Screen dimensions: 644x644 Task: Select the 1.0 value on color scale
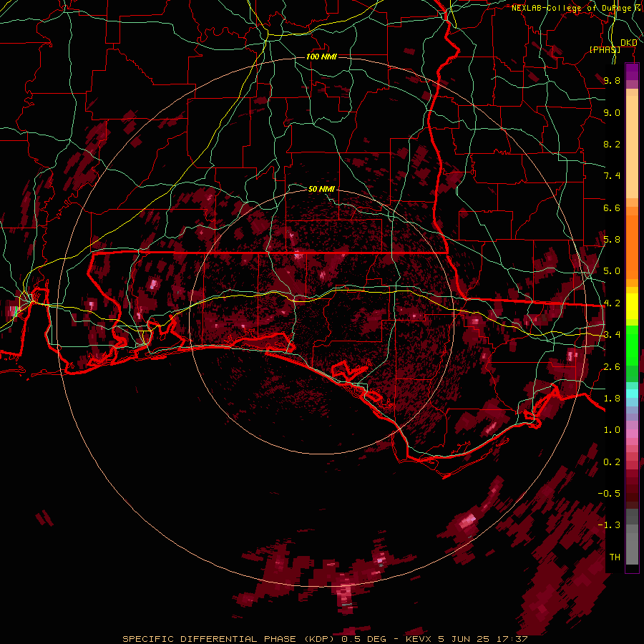(x=612, y=430)
